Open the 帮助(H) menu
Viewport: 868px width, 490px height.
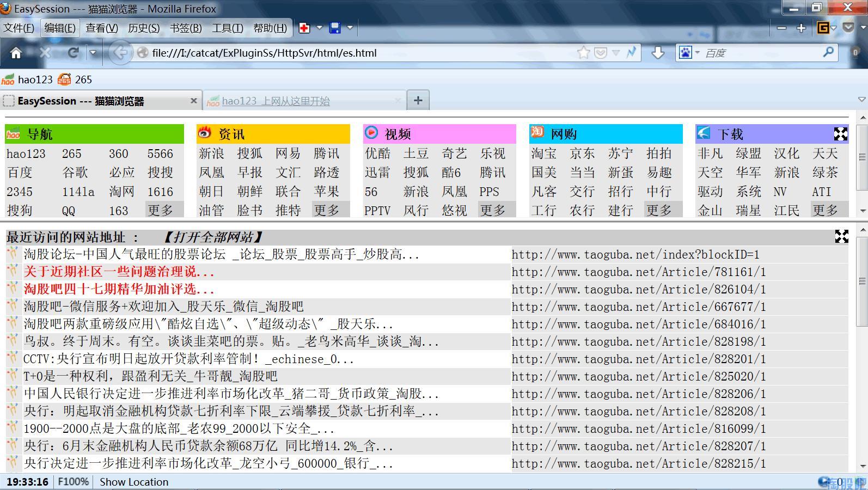tap(270, 28)
